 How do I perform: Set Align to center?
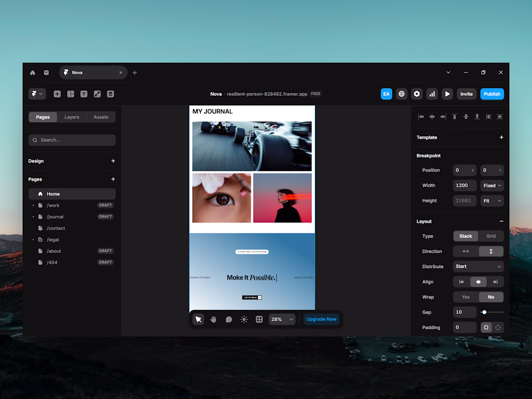pyautogui.click(x=478, y=282)
